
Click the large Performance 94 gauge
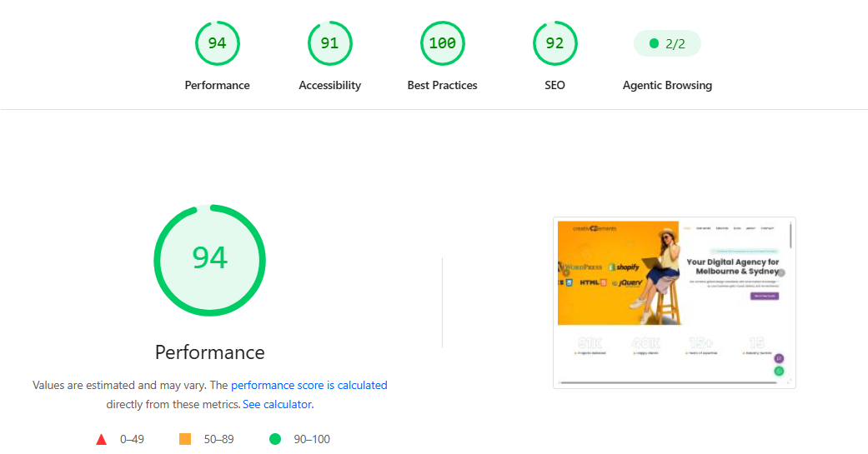click(x=210, y=260)
